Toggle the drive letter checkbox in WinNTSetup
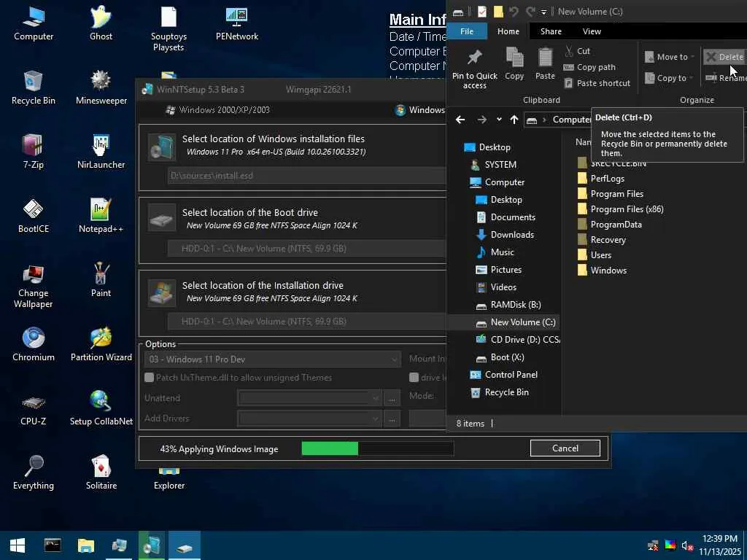 414,378
